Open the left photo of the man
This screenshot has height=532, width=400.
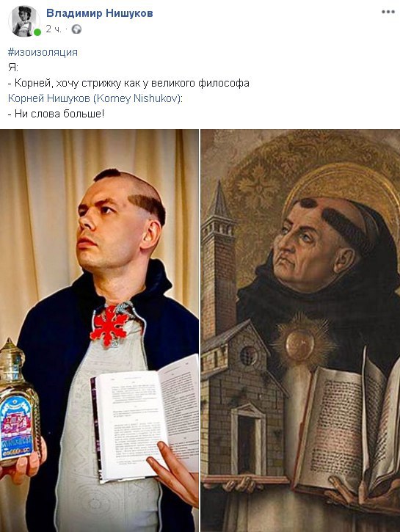coord(99,330)
